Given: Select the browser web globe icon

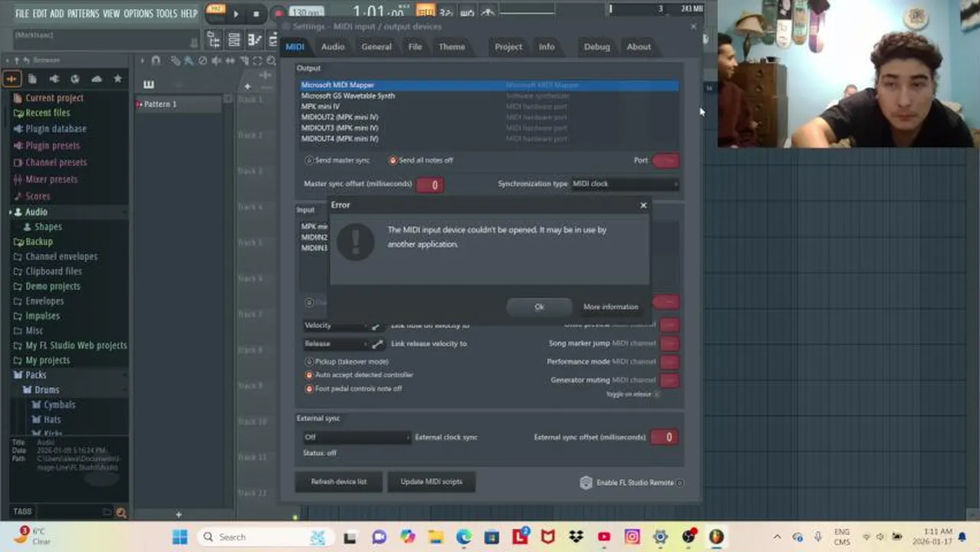Looking at the screenshot, I should click(x=74, y=78).
